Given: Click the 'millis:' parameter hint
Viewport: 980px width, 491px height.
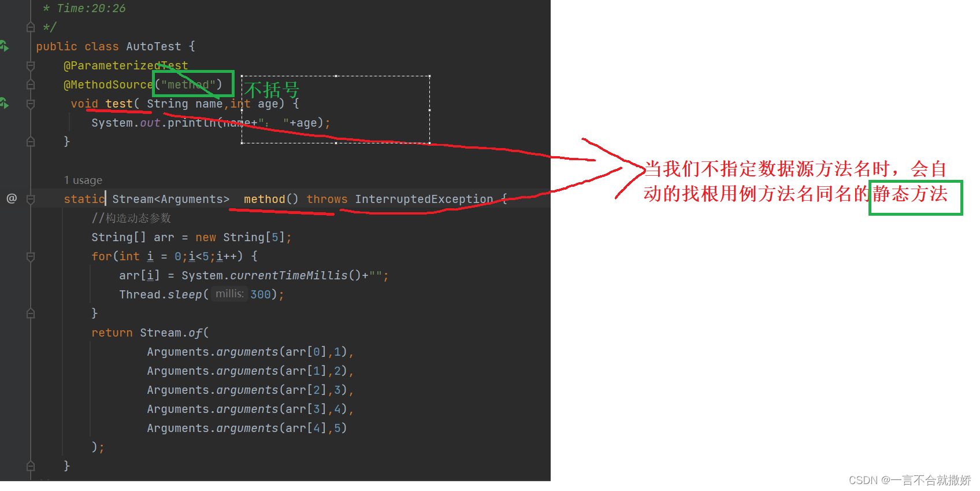Looking at the screenshot, I should pyautogui.click(x=229, y=294).
